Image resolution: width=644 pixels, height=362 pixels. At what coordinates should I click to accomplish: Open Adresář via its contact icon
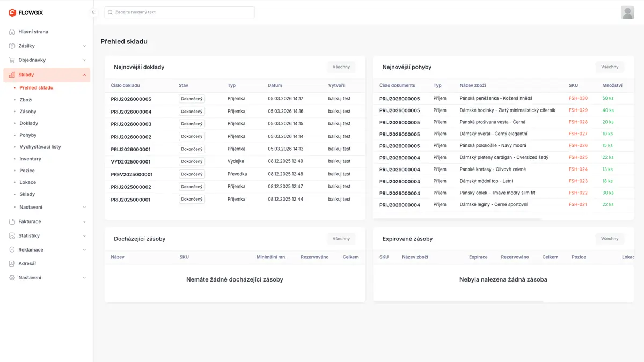click(x=12, y=264)
